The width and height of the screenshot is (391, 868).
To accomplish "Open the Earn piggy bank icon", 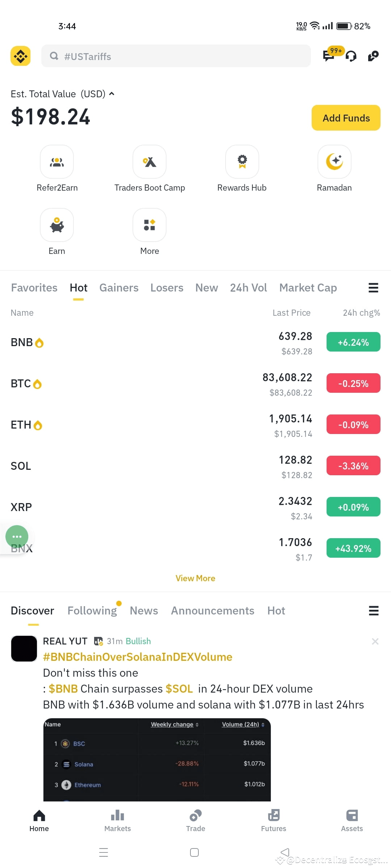I will 57,225.
